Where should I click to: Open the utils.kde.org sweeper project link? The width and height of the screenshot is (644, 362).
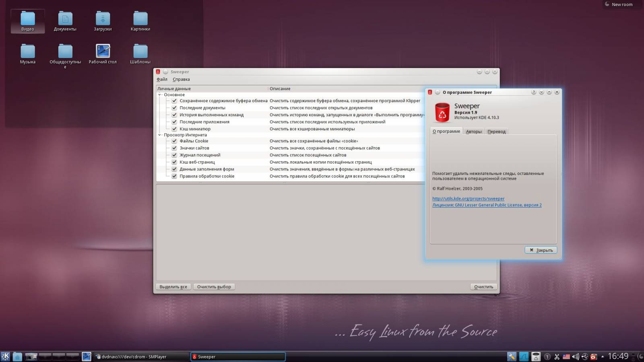468,199
